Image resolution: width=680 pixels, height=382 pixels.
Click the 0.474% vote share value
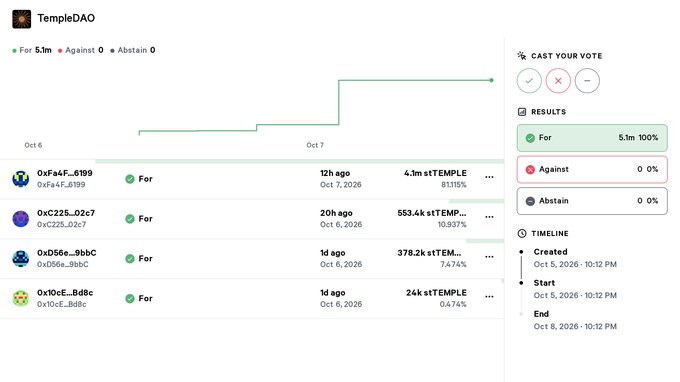pos(453,304)
